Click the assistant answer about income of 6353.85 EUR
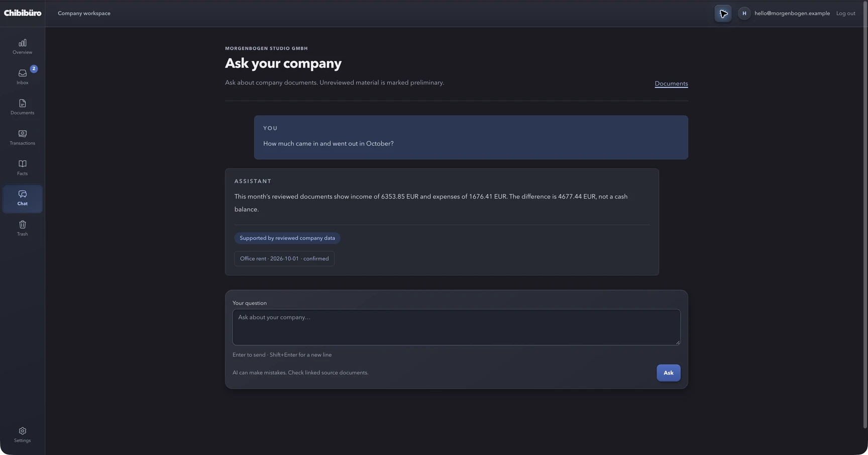The image size is (868, 455). [x=431, y=203]
